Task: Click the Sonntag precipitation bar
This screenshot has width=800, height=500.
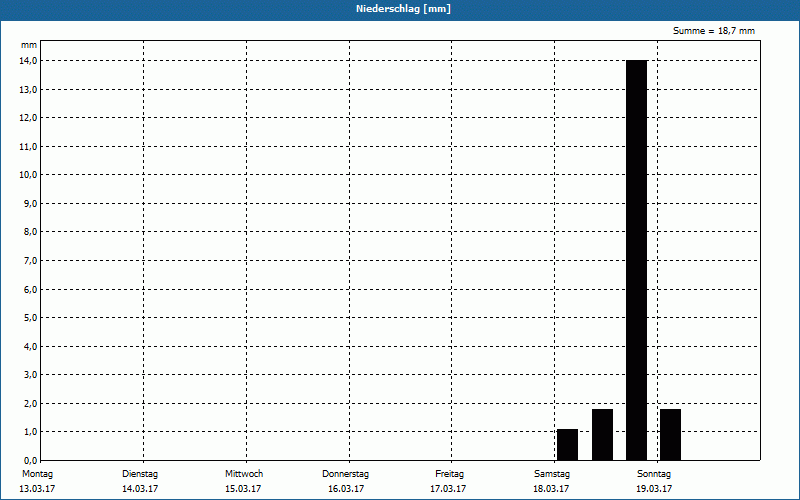Action: pos(670,435)
